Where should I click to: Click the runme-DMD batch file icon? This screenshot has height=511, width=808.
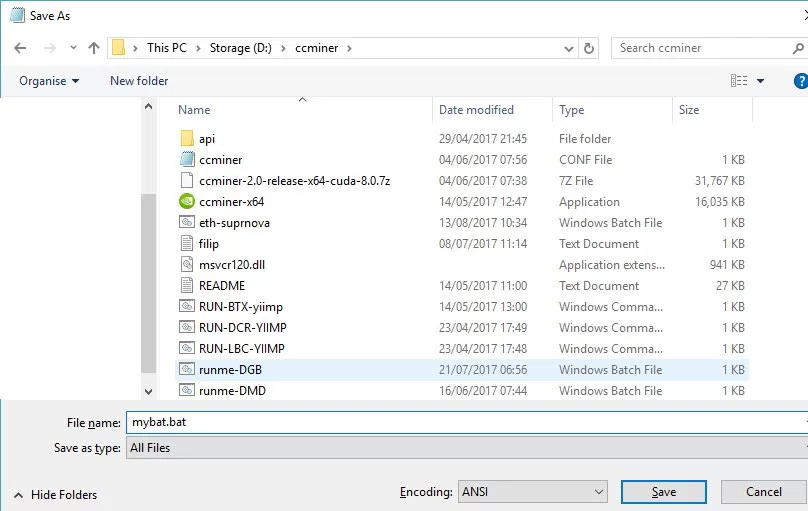[187, 390]
